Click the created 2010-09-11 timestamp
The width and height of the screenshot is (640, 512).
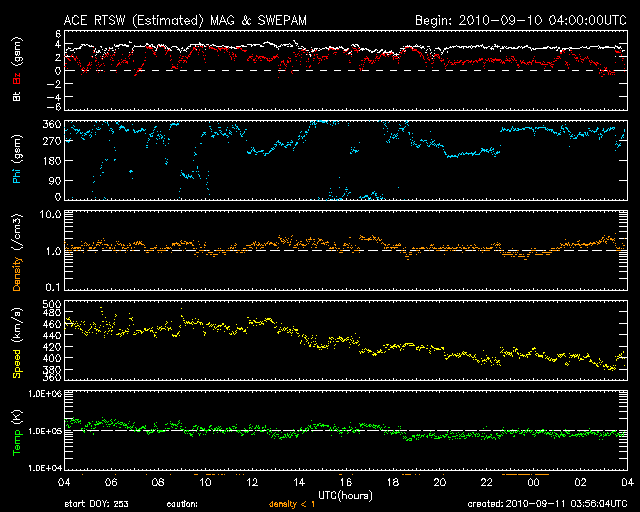click(547, 504)
